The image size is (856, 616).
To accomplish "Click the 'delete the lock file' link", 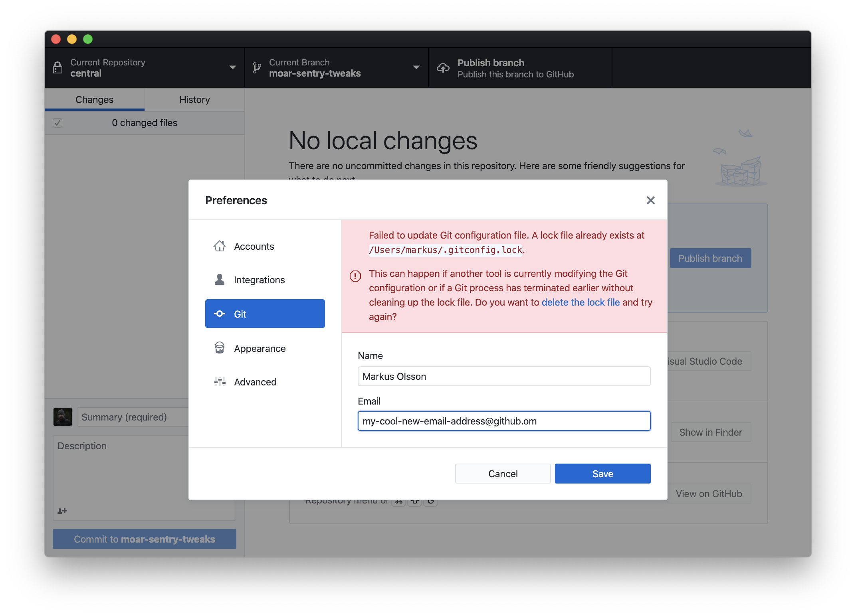I will 581,302.
